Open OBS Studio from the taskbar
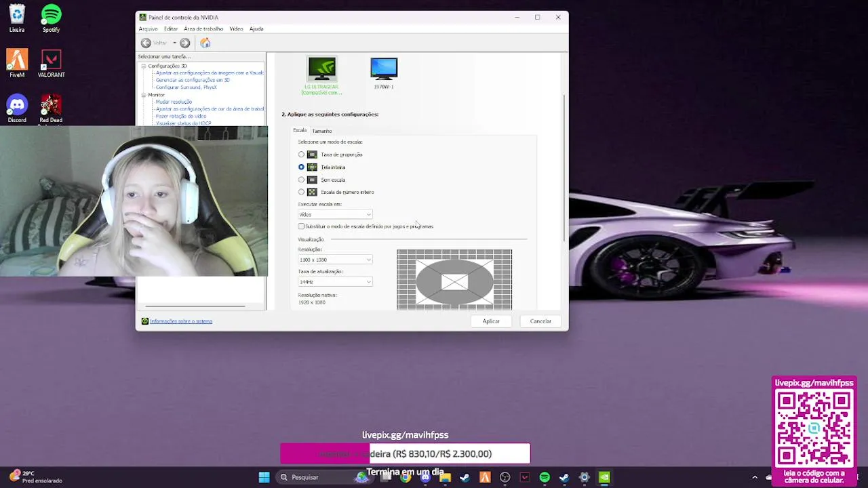The width and height of the screenshot is (868, 488). coord(505,477)
